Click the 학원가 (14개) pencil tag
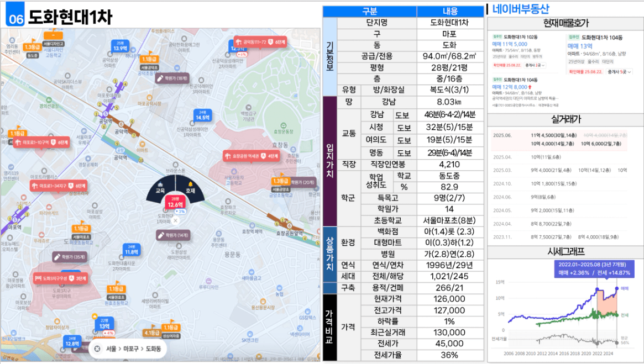The height and width of the screenshot is (364, 644). point(172,235)
